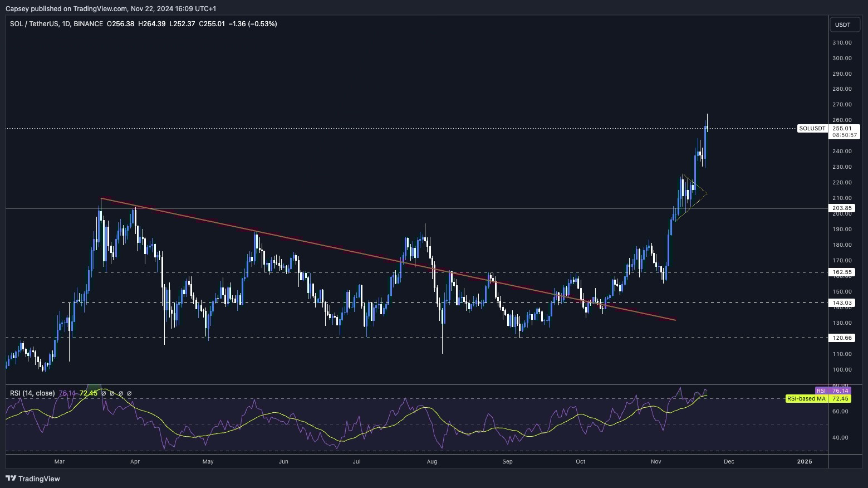Open the RSI more options menu

click(129, 393)
